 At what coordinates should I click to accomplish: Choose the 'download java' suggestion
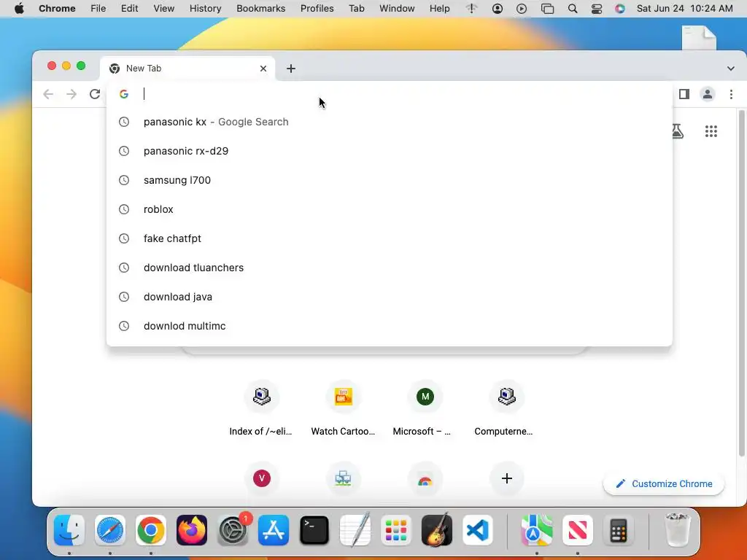390,297
